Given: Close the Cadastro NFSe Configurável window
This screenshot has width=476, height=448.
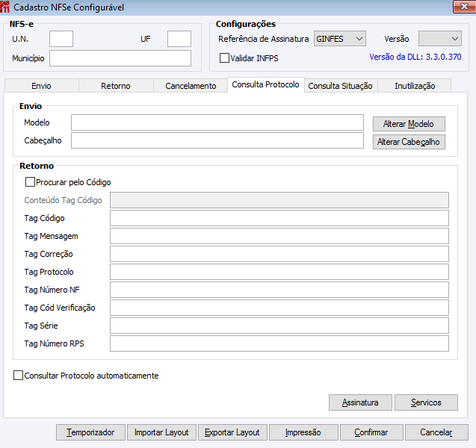Looking at the screenshot, I should pyautogui.click(x=464, y=7).
